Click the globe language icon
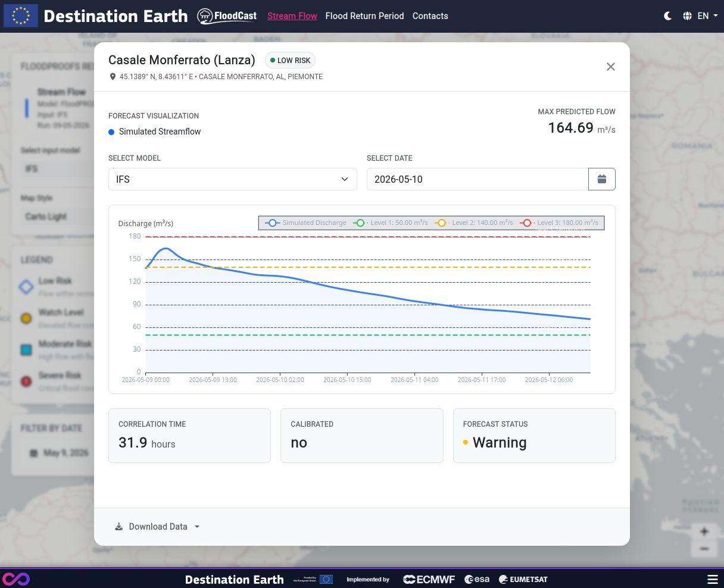The height and width of the screenshot is (588, 724). click(x=688, y=16)
